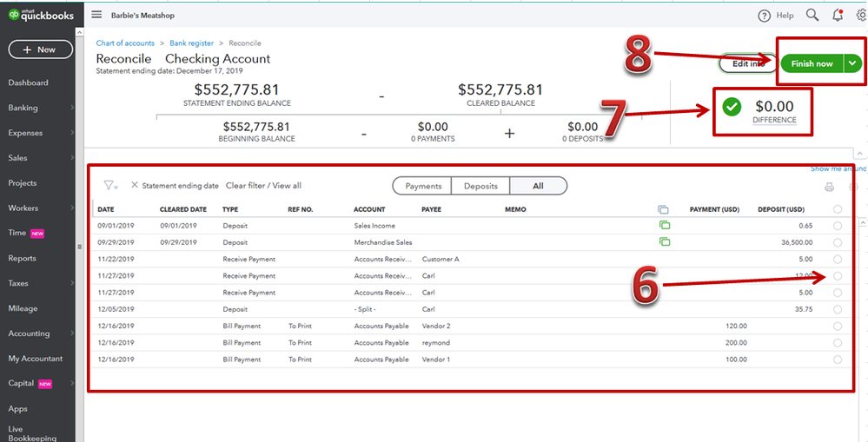Open My Accountant in the sidebar

(36, 359)
